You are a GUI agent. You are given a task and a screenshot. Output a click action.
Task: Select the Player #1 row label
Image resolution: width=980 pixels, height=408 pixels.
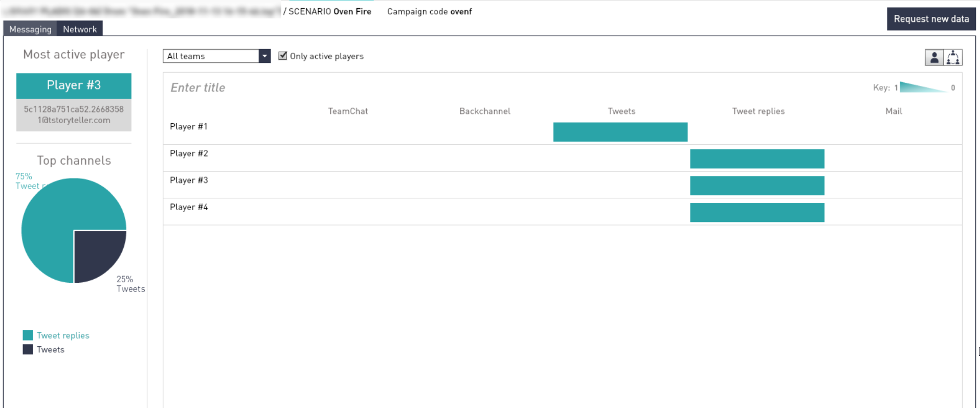(x=189, y=126)
